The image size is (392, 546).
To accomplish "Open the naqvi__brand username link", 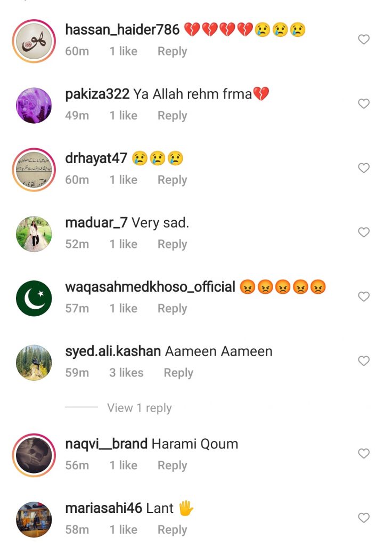I will tap(107, 444).
